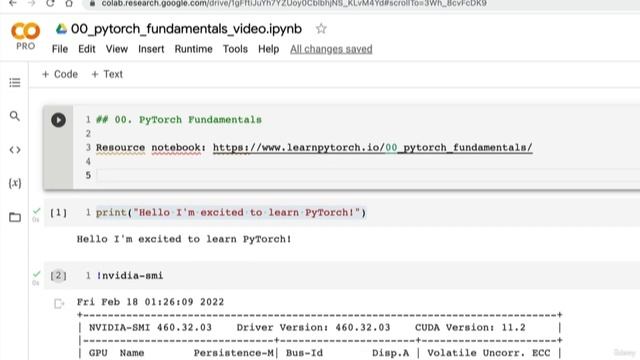Click the Google Drive icon beside the notebook title
640x360 pixels.
tap(61, 29)
